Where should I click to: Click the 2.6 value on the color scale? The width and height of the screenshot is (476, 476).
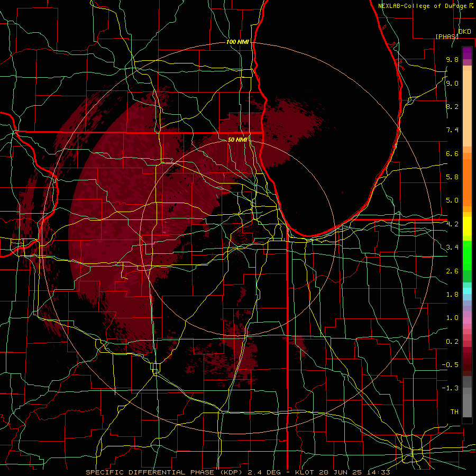coord(452,271)
